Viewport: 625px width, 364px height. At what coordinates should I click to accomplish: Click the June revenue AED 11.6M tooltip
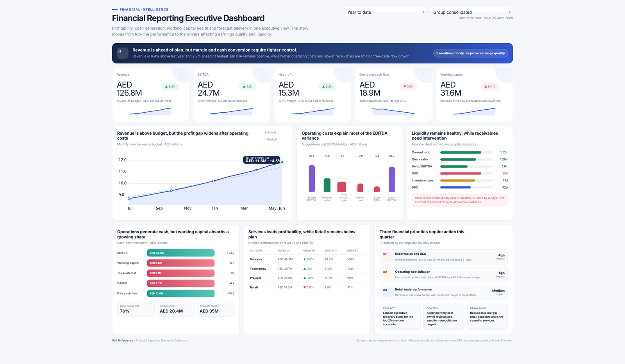[x=262, y=160]
